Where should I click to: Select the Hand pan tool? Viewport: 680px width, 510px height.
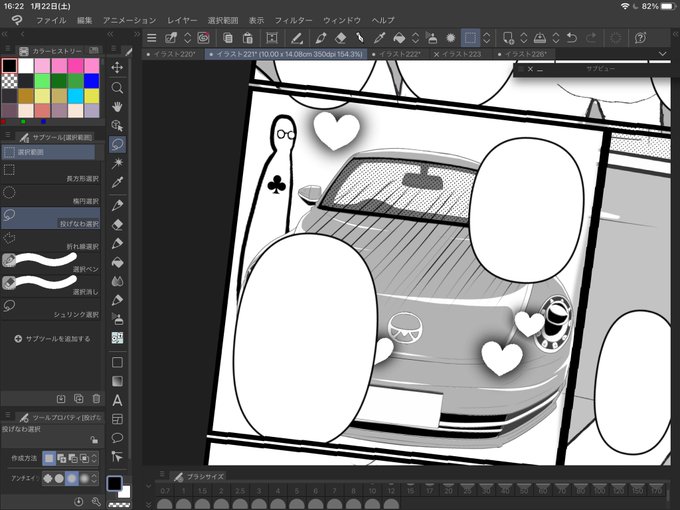(117, 106)
